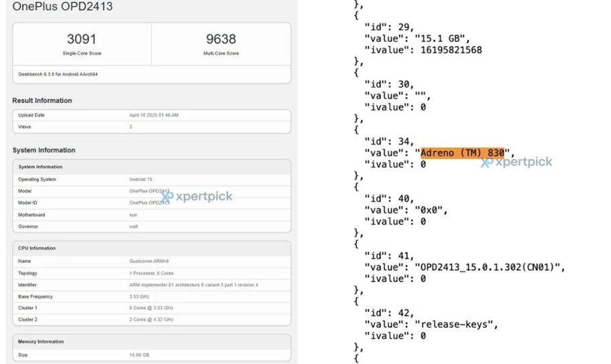The image size is (611, 364).
Task: Click the OPD2413_15.0.1.302(CN01) value string
Action: 489,267
